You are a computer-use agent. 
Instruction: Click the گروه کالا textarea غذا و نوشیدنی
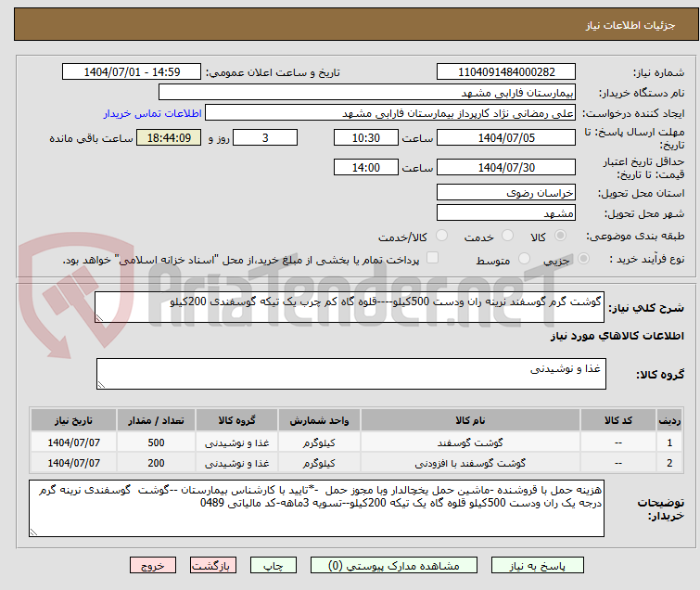tap(351, 374)
